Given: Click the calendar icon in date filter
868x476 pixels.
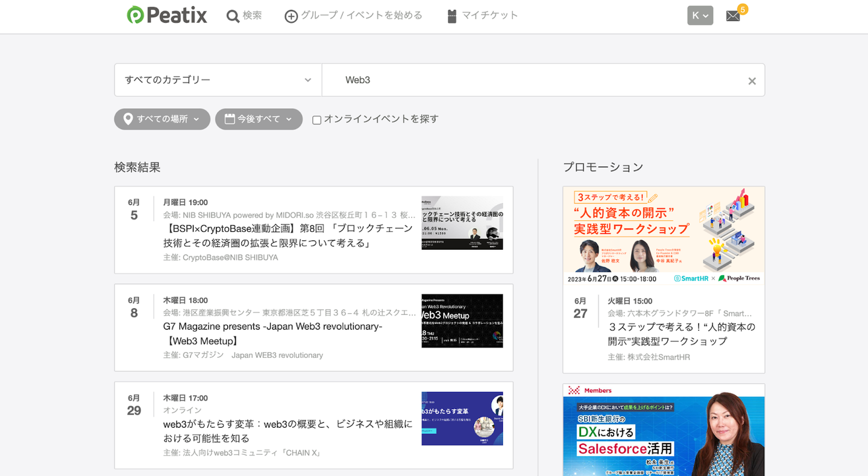Looking at the screenshot, I should pos(230,119).
